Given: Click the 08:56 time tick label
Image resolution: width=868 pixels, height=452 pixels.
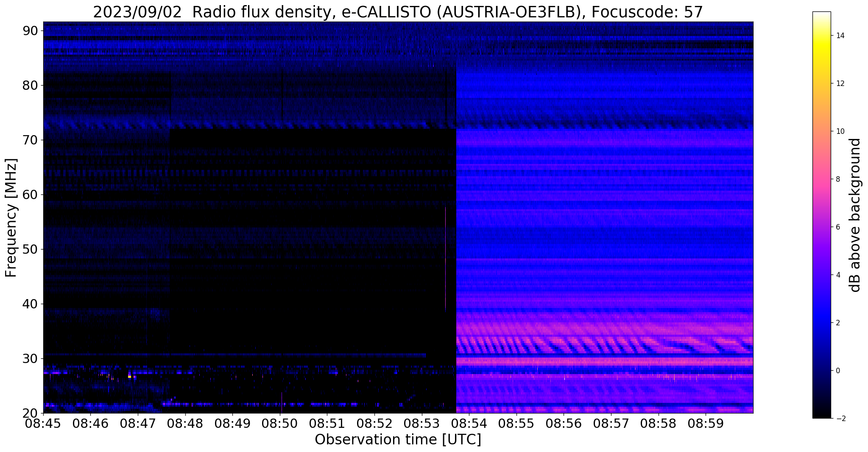Looking at the screenshot, I should pos(564,423).
